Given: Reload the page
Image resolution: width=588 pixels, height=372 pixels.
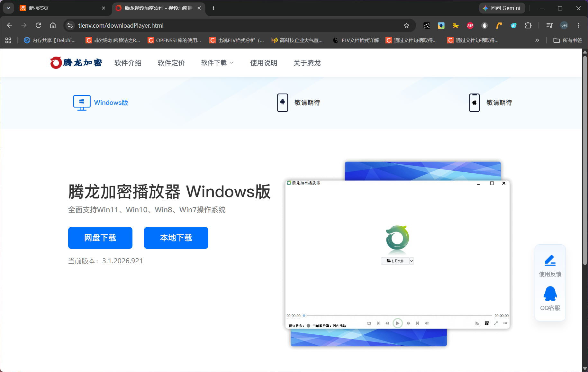Looking at the screenshot, I should (38, 25).
